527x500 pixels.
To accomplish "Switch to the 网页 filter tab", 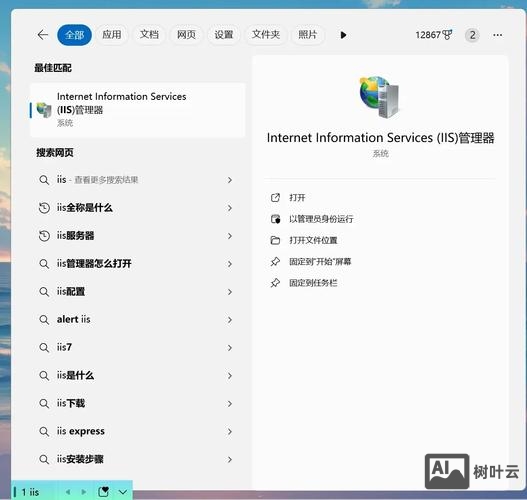I will 186,34.
